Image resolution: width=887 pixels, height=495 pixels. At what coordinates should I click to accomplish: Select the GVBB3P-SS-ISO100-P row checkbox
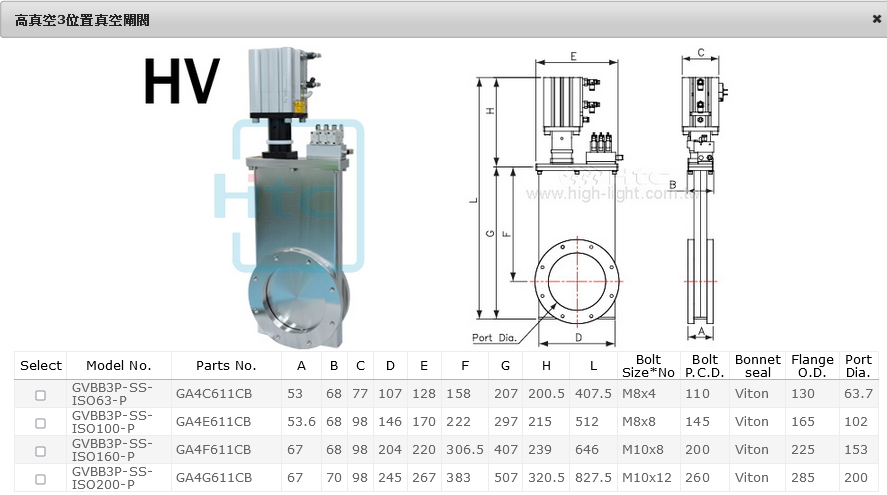(41, 423)
